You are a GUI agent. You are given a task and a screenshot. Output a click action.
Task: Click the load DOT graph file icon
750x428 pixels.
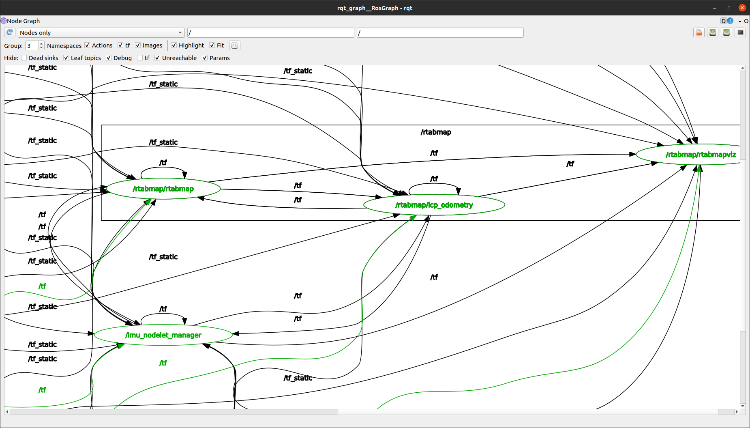pyautogui.click(x=699, y=32)
